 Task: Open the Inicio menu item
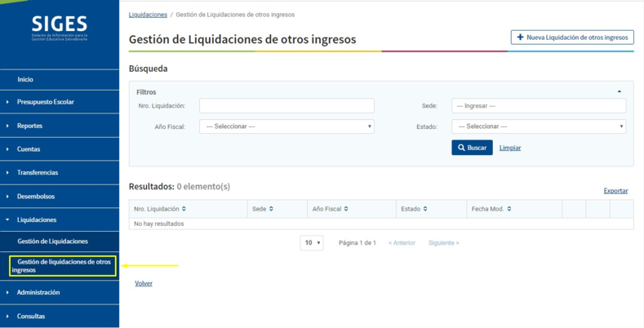click(25, 79)
